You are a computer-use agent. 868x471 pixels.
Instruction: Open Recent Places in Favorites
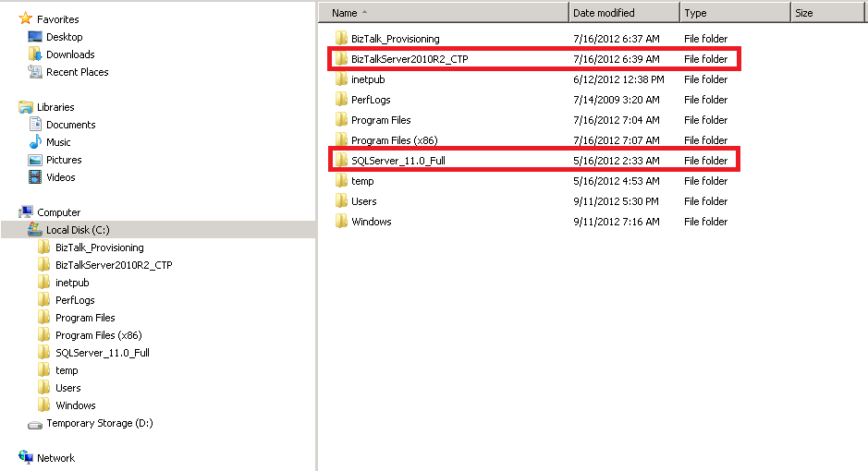(77, 72)
